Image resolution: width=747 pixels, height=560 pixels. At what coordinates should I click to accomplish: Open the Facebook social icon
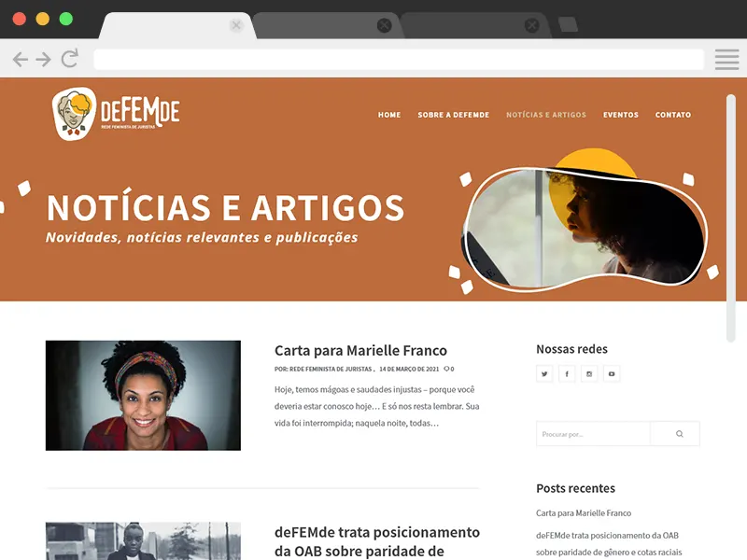point(567,374)
